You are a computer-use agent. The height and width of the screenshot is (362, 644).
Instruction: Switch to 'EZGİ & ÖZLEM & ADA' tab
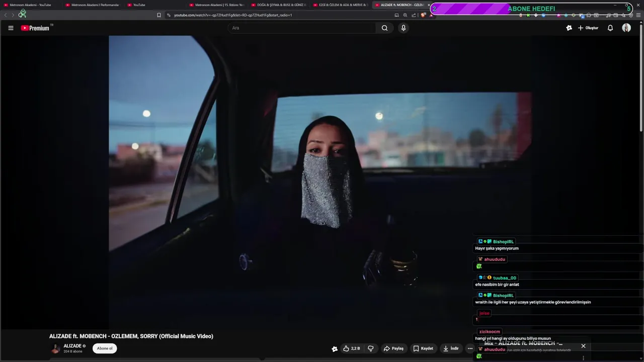pos(341,5)
